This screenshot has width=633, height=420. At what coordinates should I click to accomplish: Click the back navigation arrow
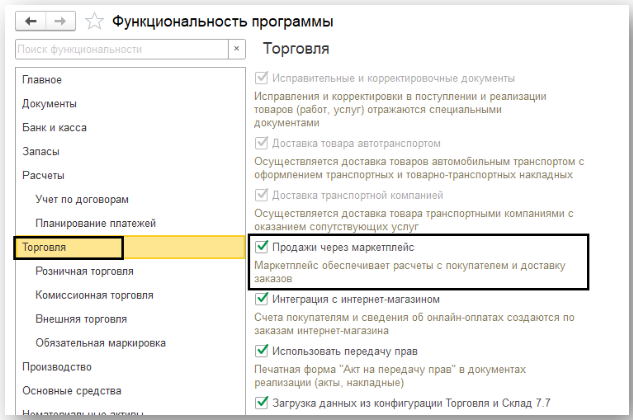click(31, 19)
